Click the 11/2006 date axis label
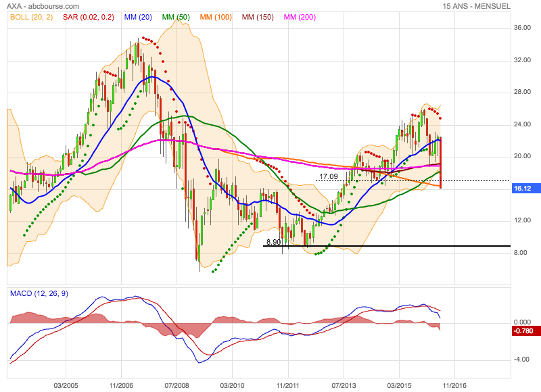Screen dimensions: 541x392 [x=121, y=385]
